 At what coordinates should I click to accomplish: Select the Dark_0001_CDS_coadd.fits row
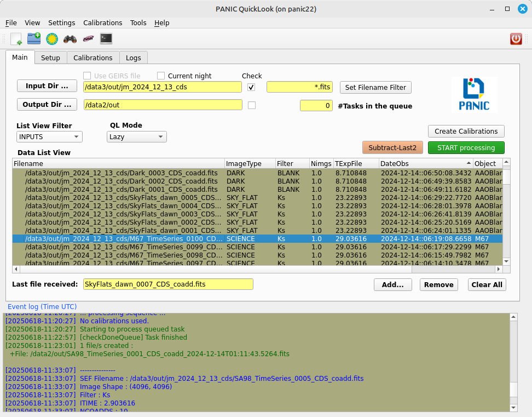point(258,189)
